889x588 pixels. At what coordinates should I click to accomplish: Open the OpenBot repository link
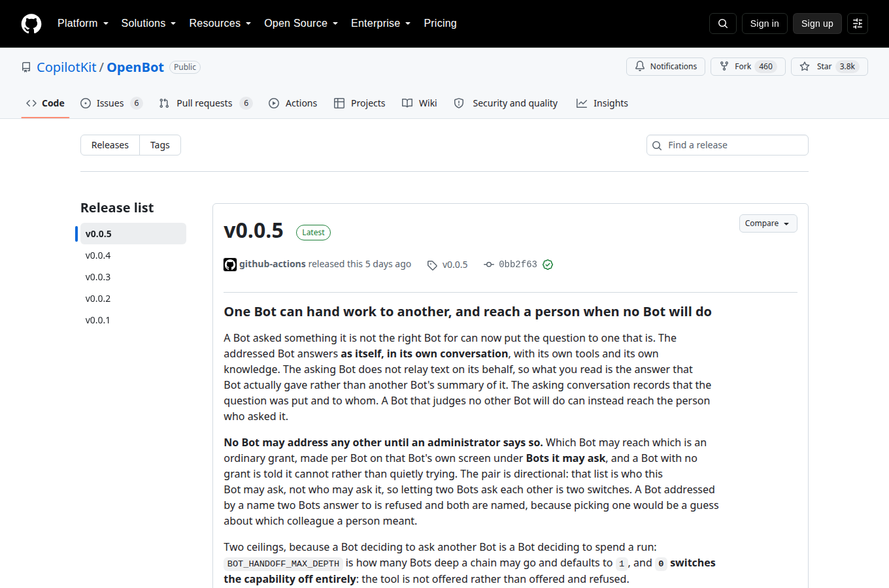pyautogui.click(x=135, y=67)
